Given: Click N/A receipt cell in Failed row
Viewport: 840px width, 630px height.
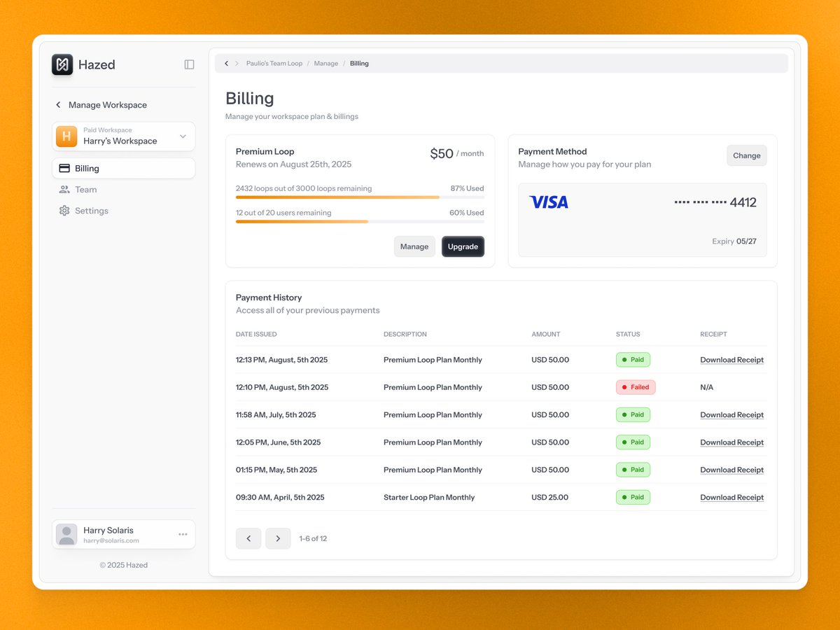Looking at the screenshot, I should pos(707,387).
